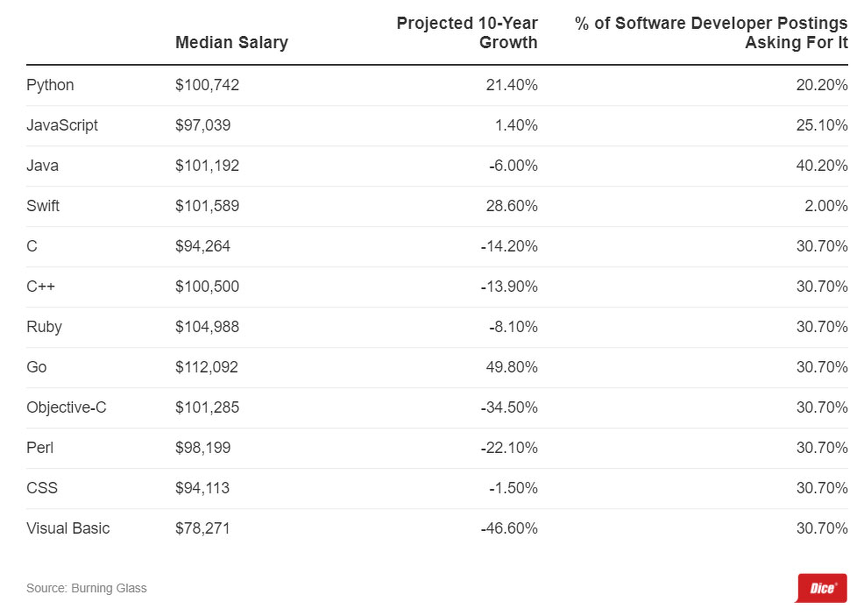The height and width of the screenshot is (616, 864).
Task: Click the Ruby language name
Action: pos(44,327)
